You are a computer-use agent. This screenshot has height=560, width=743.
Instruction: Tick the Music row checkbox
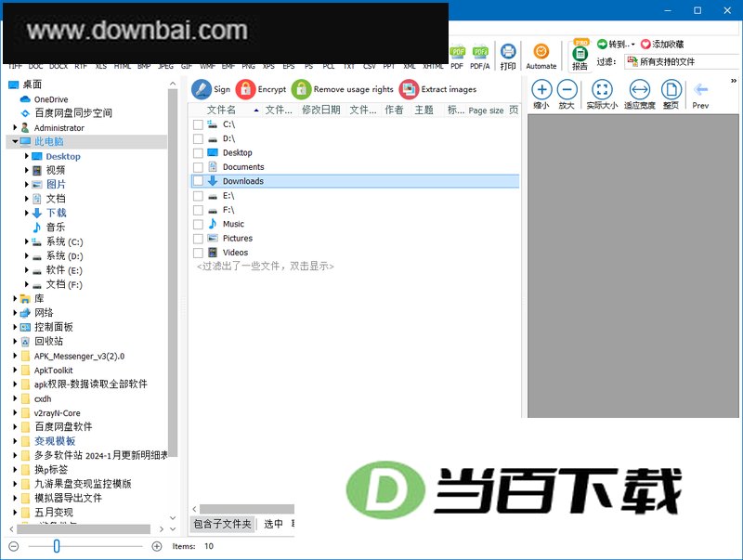198,224
